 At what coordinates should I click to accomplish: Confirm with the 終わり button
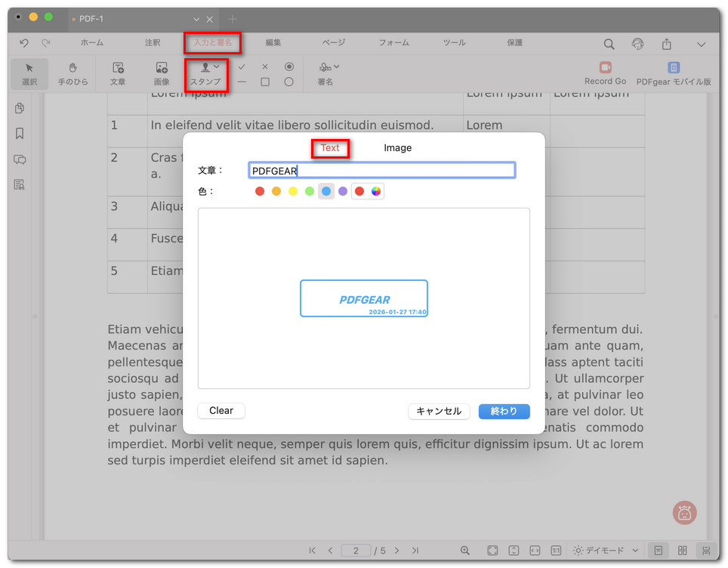[x=504, y=411]
